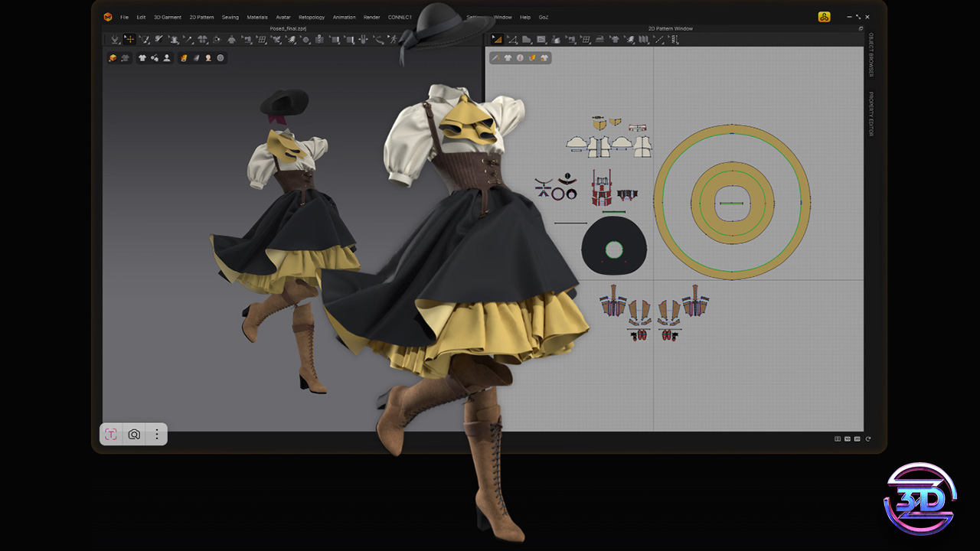Select the Edit Pattern tool in the 2D toolbar

pos(497,39)
